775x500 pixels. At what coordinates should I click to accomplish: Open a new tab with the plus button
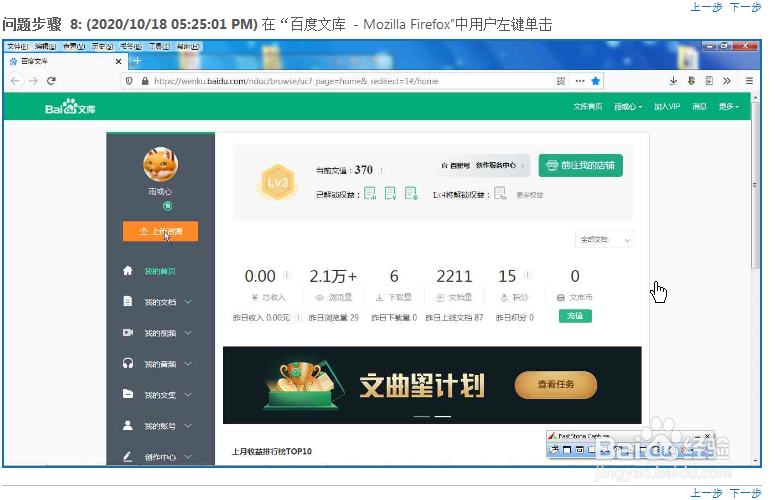pos(137,61)
